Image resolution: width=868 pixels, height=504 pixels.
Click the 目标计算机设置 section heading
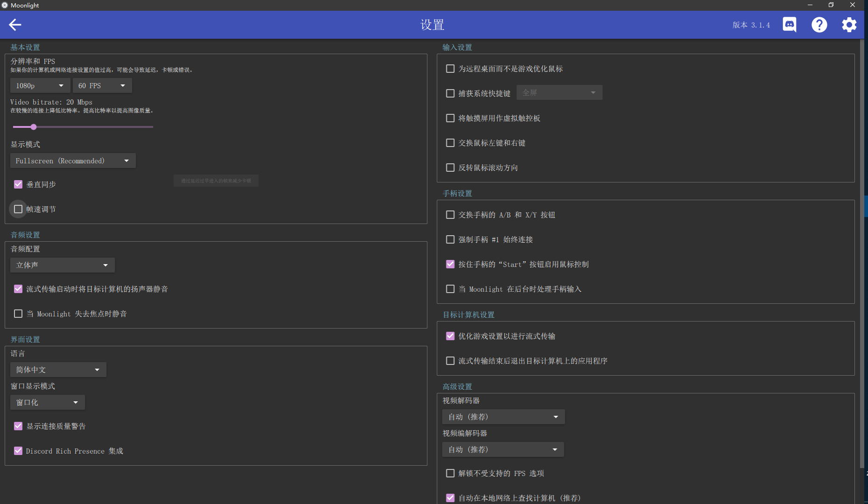click(468, 315)
